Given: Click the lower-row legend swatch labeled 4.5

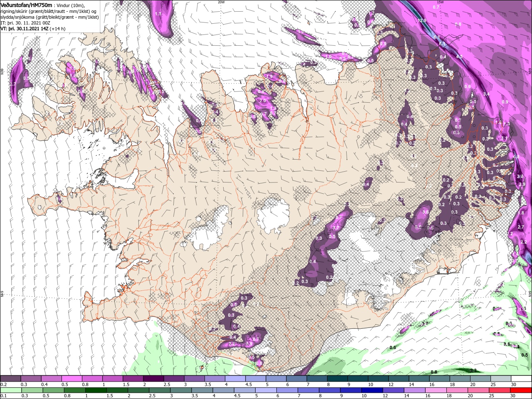Looking at the screenshot, I should [245, 390].
